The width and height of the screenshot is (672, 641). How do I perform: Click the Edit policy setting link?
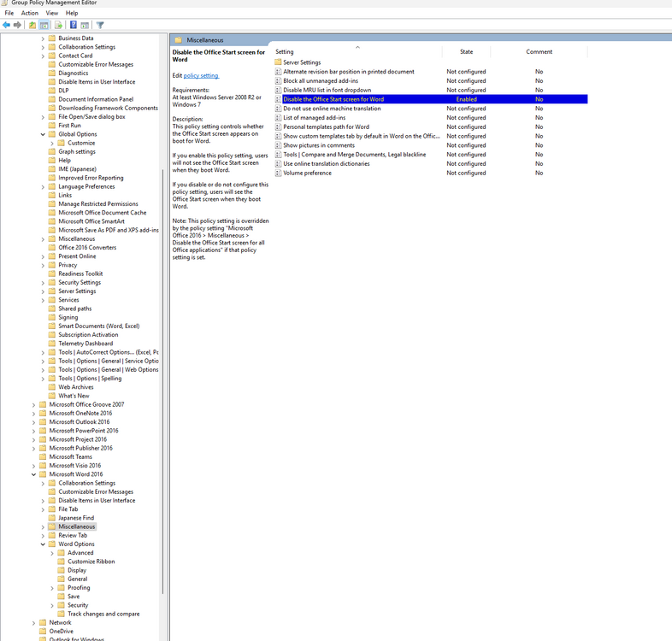[201, 76]
